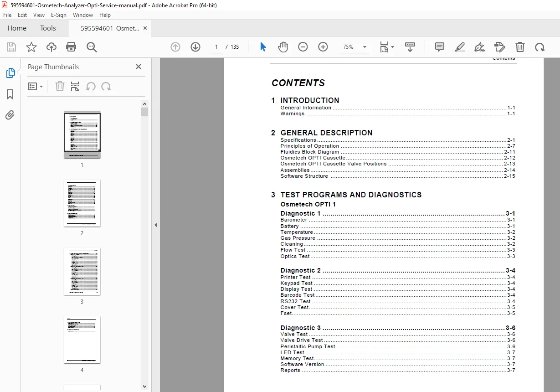Go to previous page with the up arrow
The image size is (560, 392).
(x=175, y=47)
